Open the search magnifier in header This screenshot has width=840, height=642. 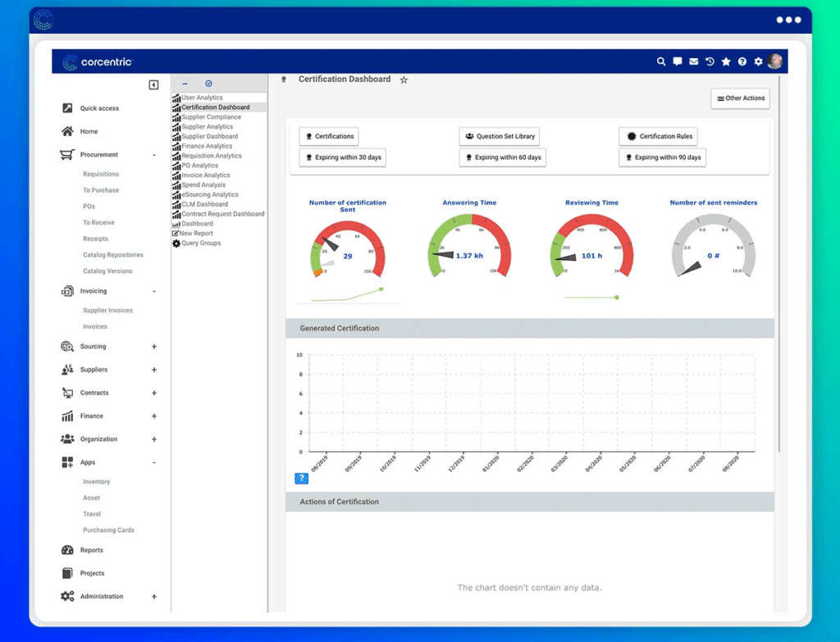(x=661, y=61)
